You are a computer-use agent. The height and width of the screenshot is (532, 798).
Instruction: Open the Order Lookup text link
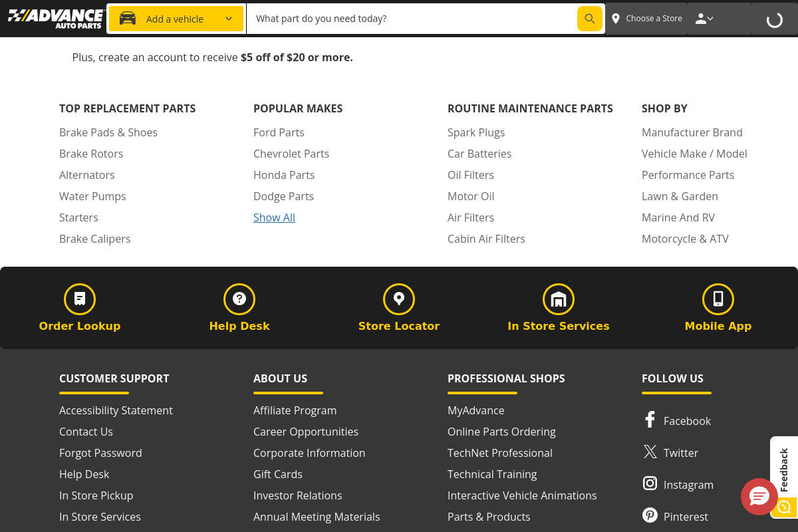click(80, 326)
